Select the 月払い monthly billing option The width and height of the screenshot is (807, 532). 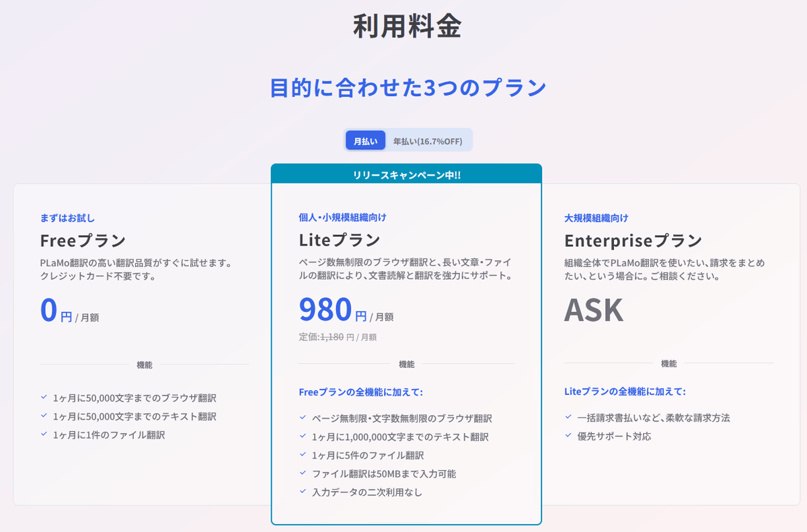(x=365, y=141)
